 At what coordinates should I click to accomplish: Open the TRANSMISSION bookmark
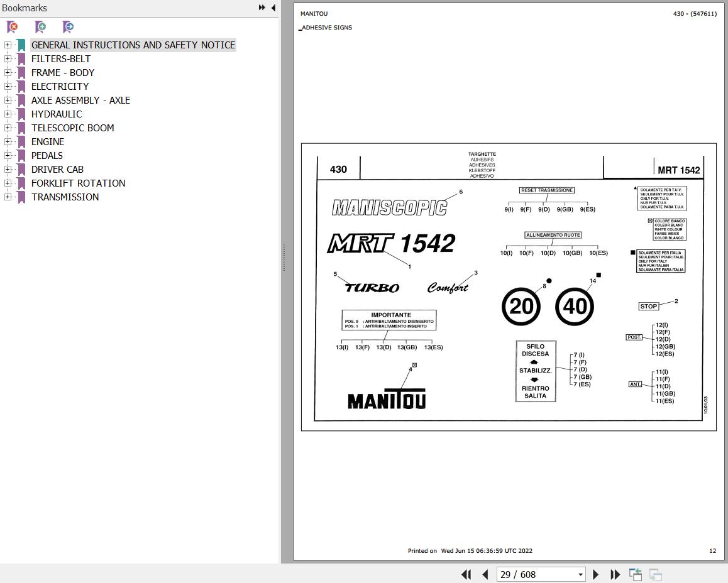pos(65,197)
